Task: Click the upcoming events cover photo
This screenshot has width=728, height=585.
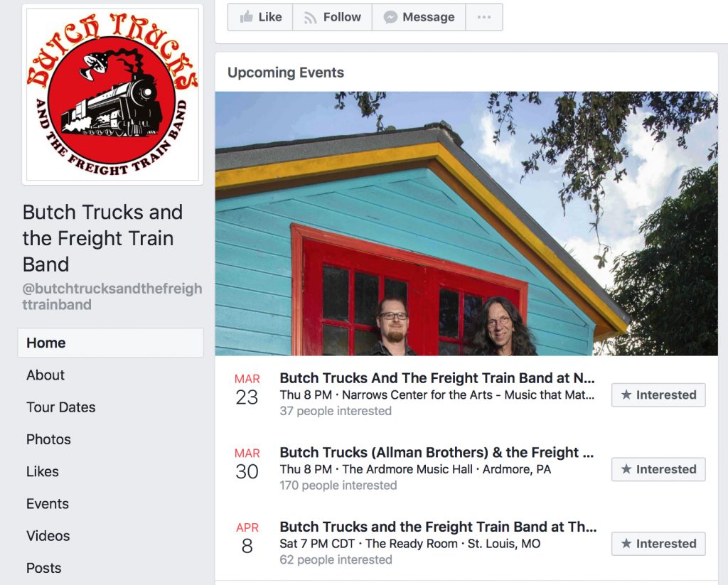Action: [x=466, y=223]
